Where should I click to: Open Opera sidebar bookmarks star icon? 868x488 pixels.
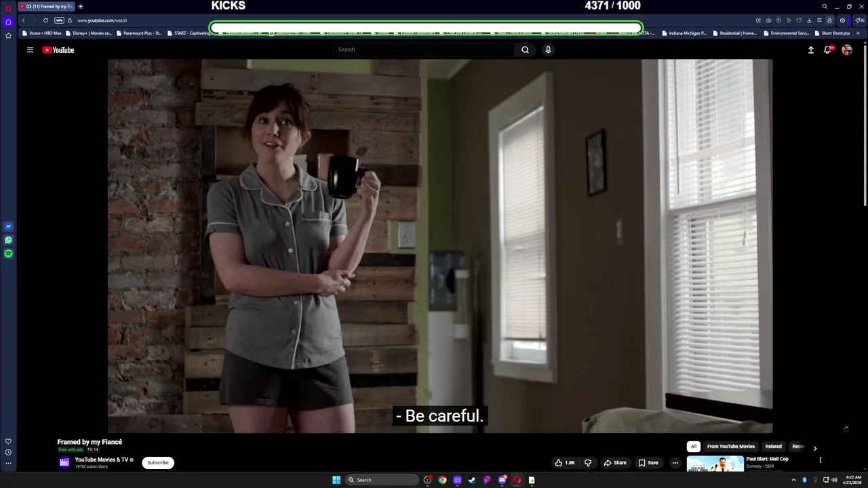pyautogui.click(x=8, y=35)
